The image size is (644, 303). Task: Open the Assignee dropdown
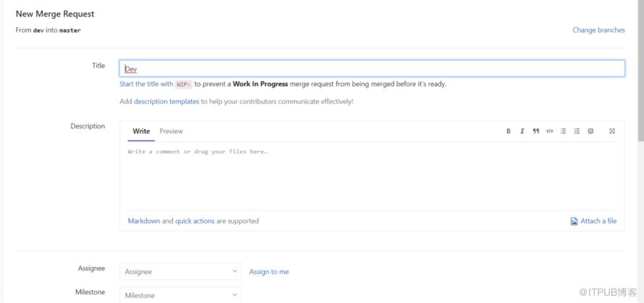click(181, 272)
